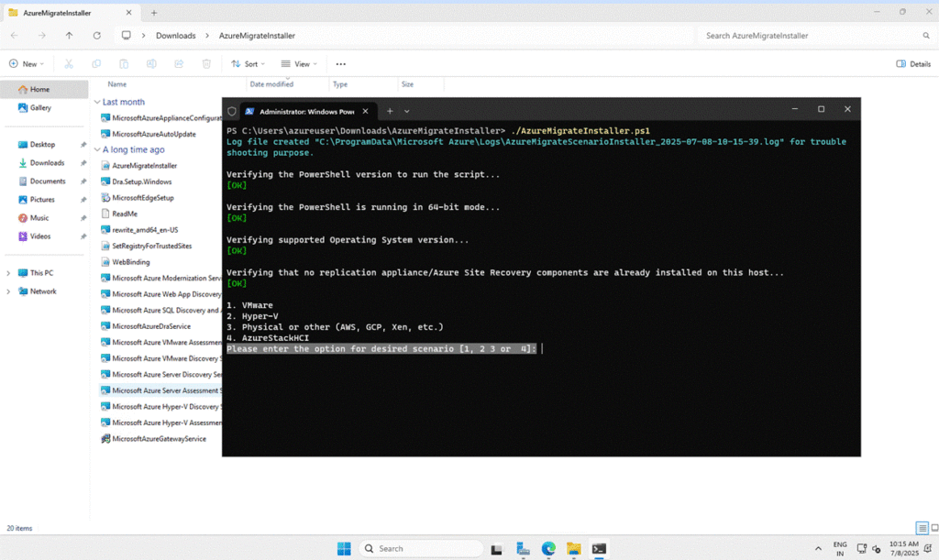Image resolution: width=939 pixels, height=560 pixels.
Task: Click the Details pane button
Action: 913,64
